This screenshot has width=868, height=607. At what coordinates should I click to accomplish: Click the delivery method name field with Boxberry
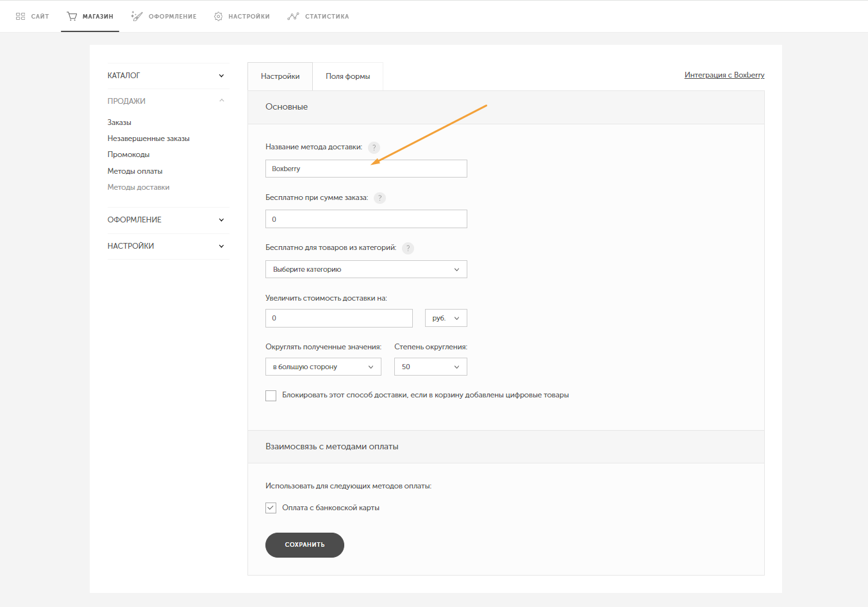click(366, 169)
